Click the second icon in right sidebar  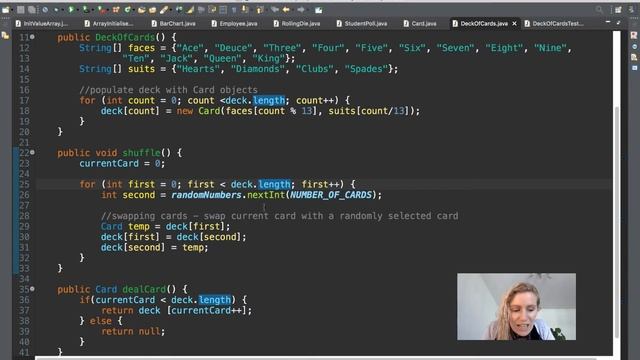634,47
